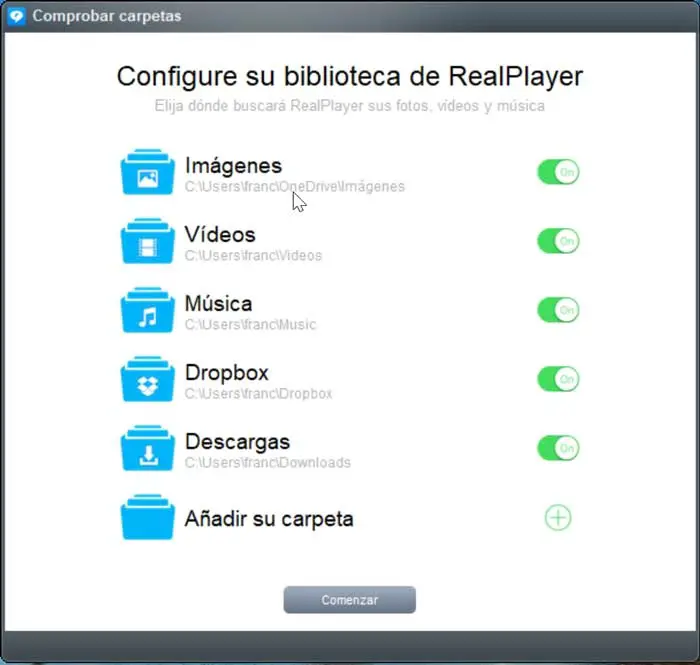This screenshot has width=700, height=665.
Task: Click path C:\Users\franc\Videos
Action: (x=253, y=256)
